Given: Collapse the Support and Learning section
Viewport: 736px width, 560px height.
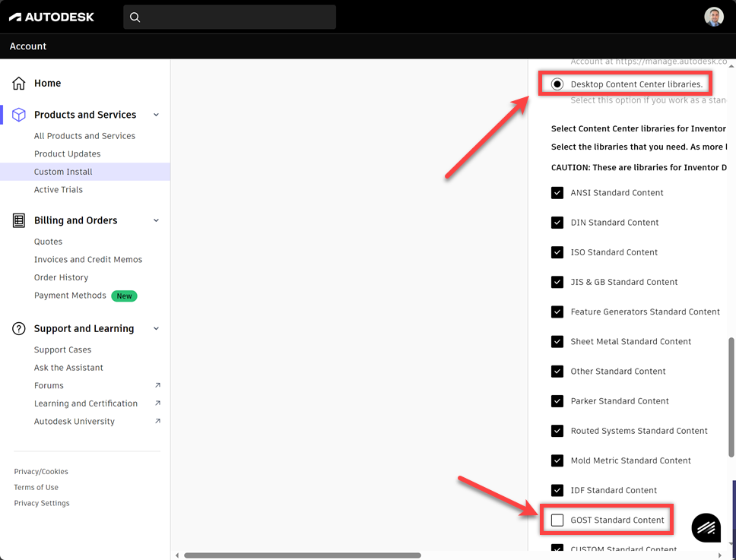Looking at the screenshot, I should tap(156, 328).
